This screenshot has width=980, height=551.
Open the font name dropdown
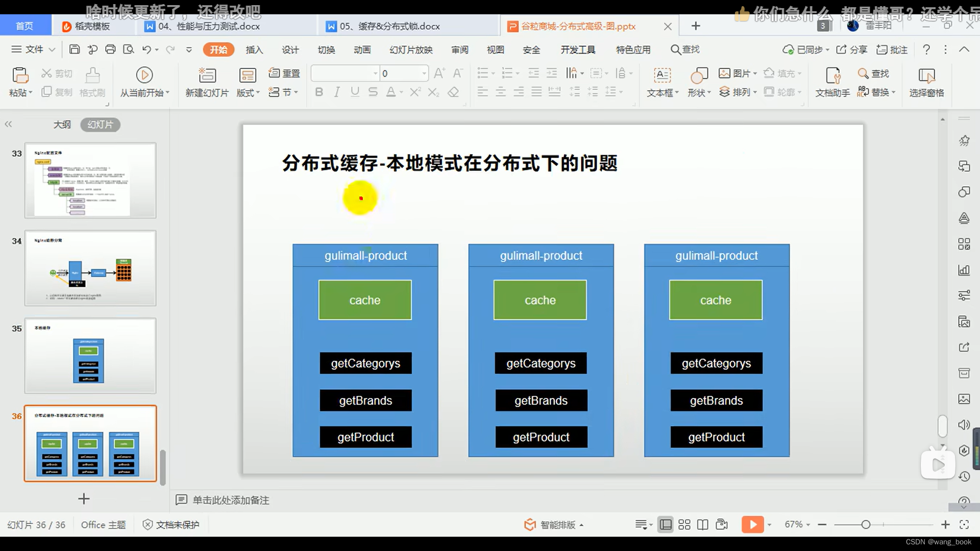tap(376, 73)
